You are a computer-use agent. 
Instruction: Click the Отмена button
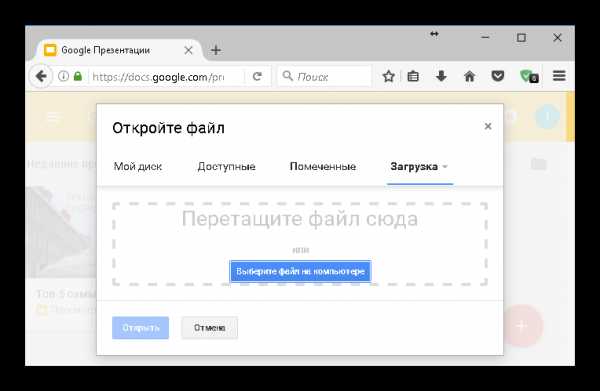pyautogui.click(x=209, y=328)
